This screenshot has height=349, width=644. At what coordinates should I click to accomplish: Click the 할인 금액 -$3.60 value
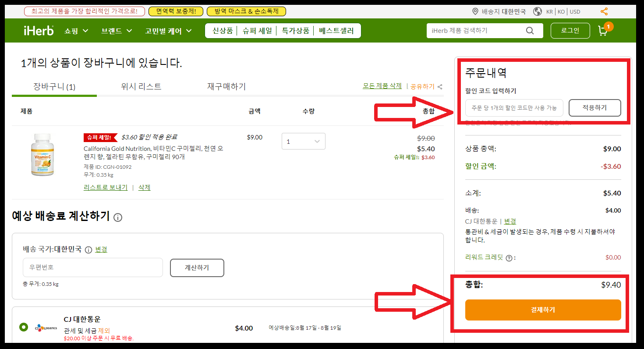tap(611, 167)
